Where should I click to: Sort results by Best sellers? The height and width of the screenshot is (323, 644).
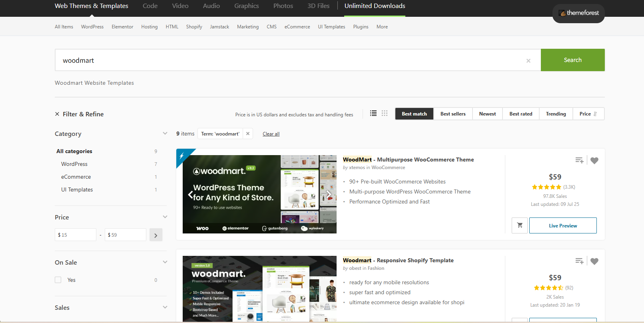453,114
